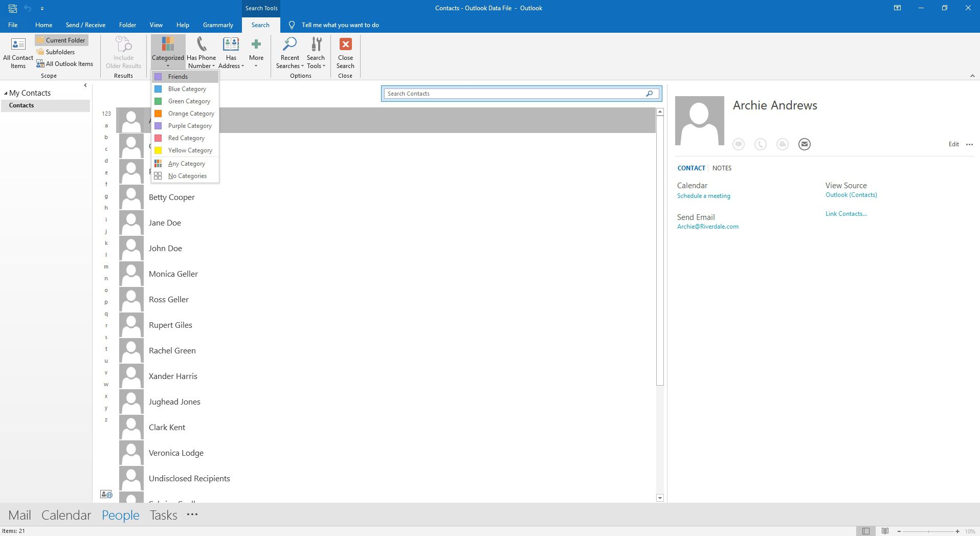The height and width of the screenshot is (536, 980).
Task: Switch to the NOTES tab
Action: point(722,168)
